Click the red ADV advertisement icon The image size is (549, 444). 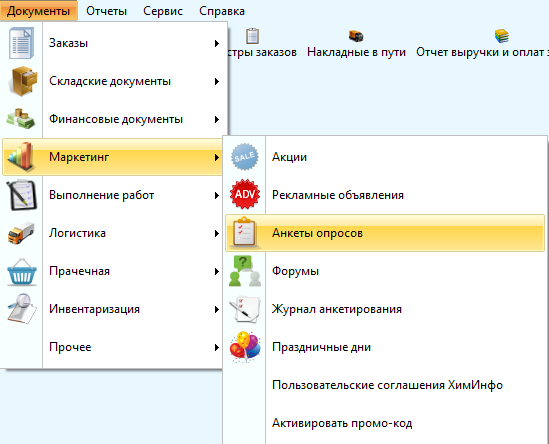245,194
